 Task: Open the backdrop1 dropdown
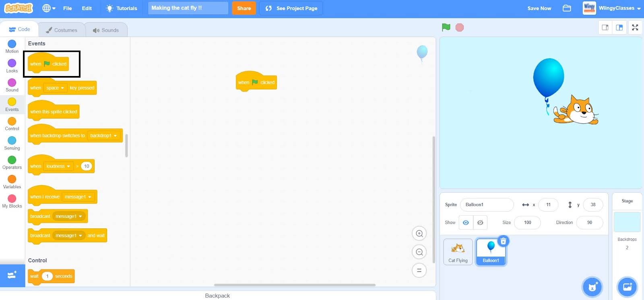pos(104,136)
